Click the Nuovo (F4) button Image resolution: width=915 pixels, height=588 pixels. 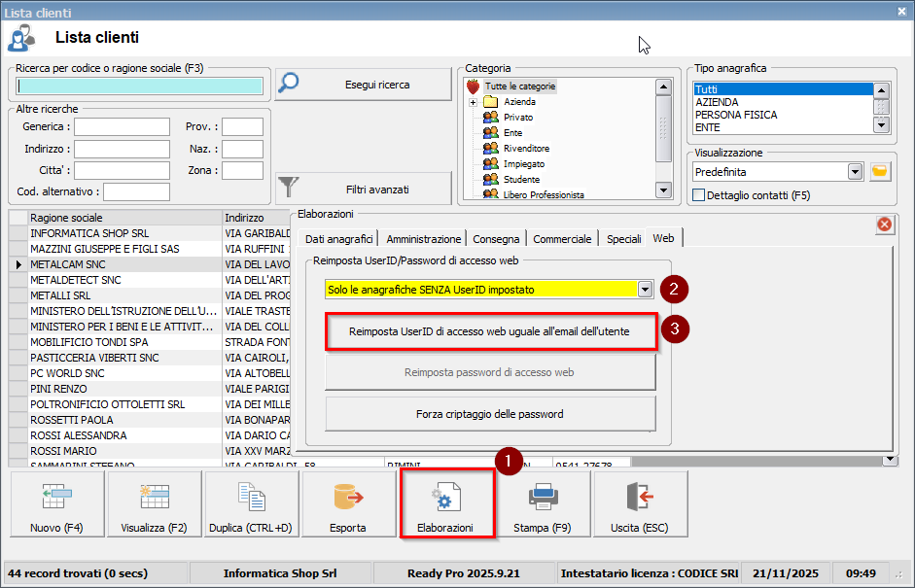tap(57, 504)
